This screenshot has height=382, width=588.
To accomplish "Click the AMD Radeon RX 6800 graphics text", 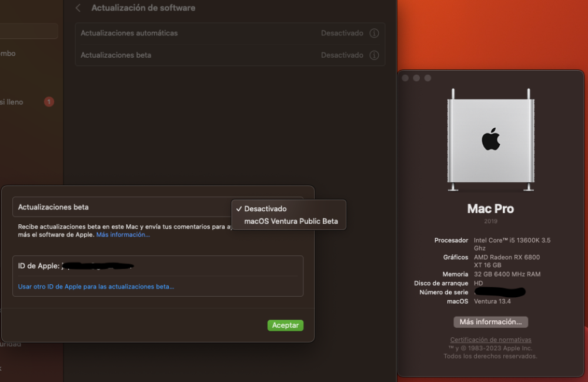I will tap(507, 261).
